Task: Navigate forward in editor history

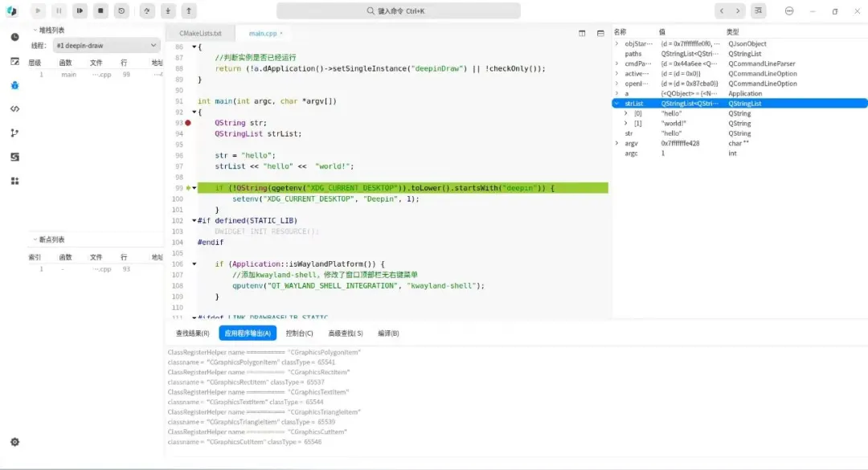Action: pos(737,10)
